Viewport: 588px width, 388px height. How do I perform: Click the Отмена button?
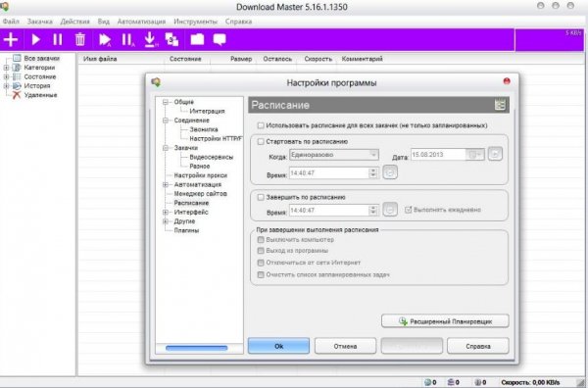[345, 346]
